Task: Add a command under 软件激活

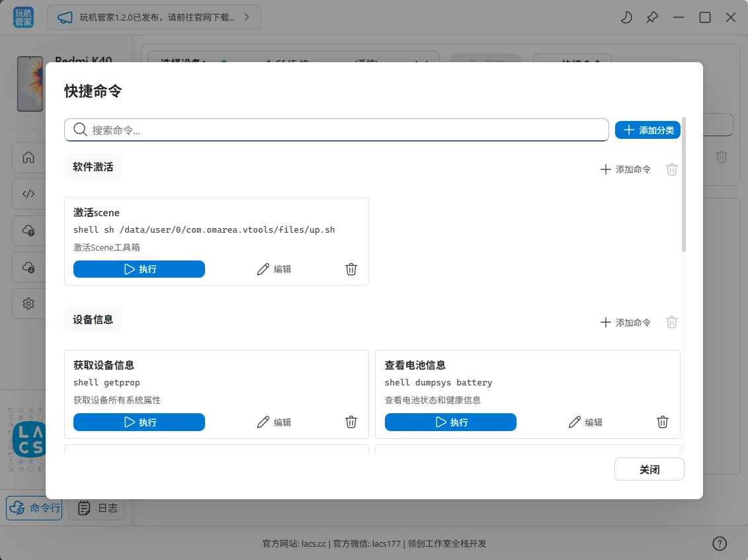Action: (x=625, y=169)
